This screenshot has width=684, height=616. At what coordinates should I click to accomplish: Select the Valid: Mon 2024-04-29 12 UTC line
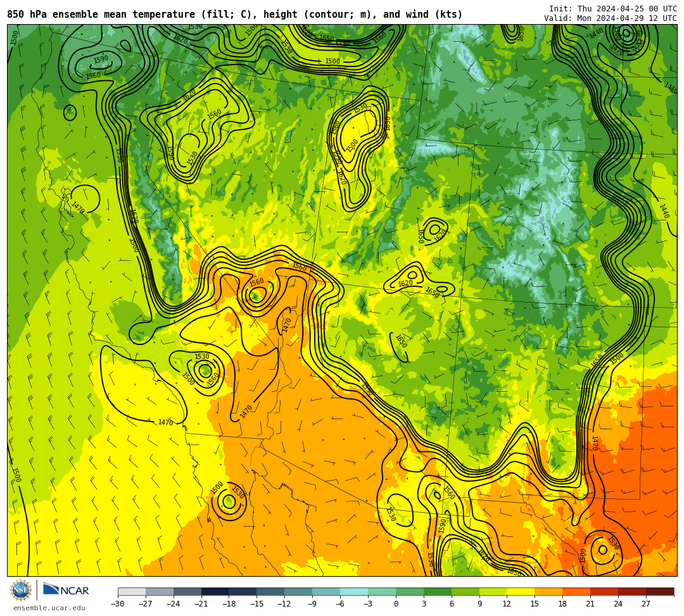[611, 18]
